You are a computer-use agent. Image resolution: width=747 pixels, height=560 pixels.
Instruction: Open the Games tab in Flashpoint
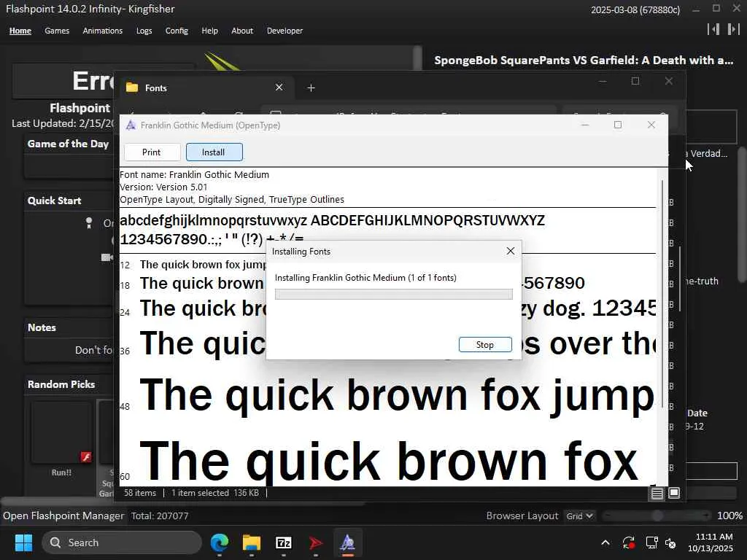pyautogui.click(x=57, y=31)
